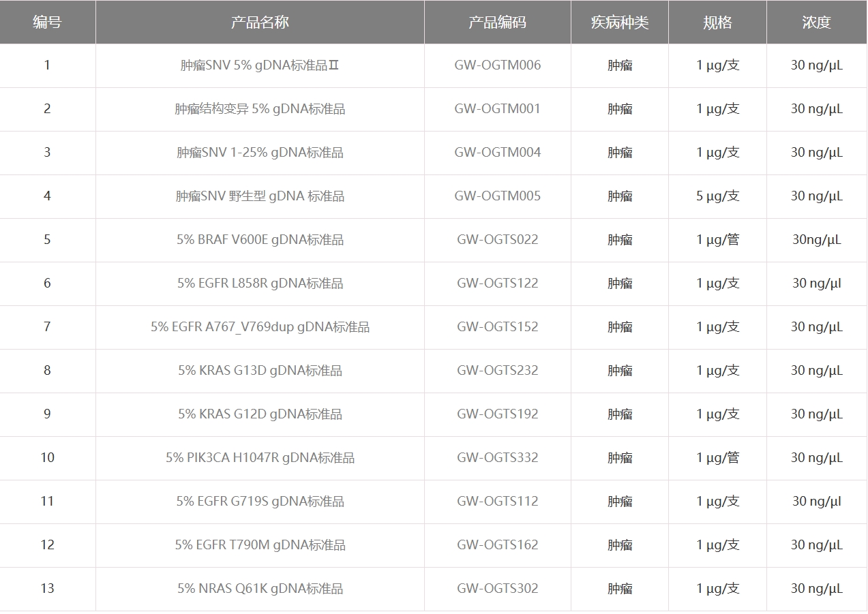The width and height of the screenshot is (868, 614).
Task: Open 5% PIK3CA H1047R gDNA标准品
Action: coord(260,458)
